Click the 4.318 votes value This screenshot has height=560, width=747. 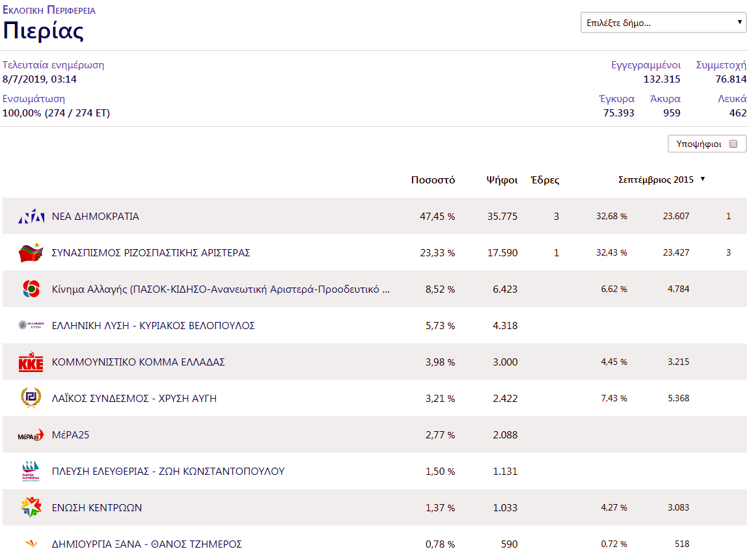click(505, 326)
